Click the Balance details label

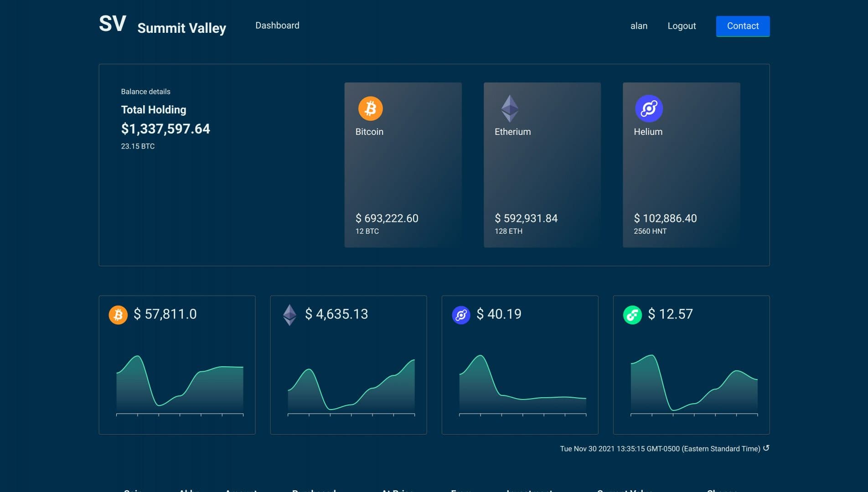145,92
